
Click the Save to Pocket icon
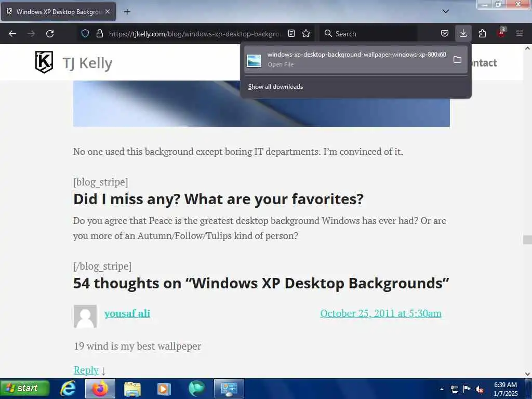pos(445,33)
